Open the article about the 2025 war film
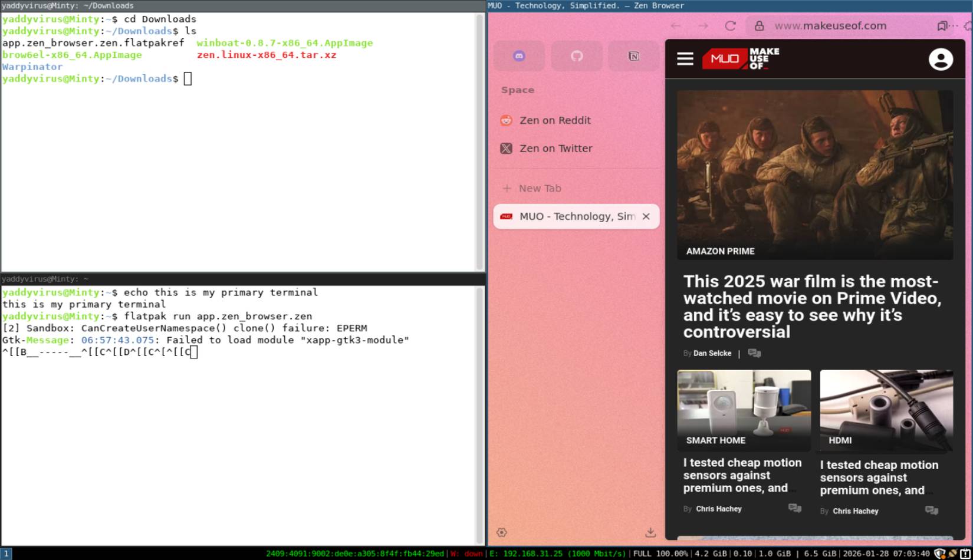This screenshot has width=973, height=560. click(812, 307)
